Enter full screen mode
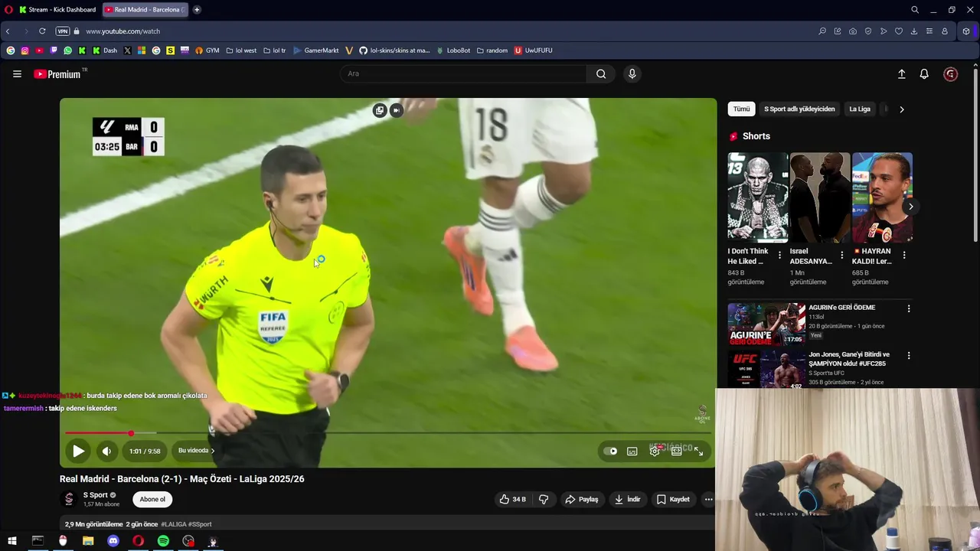Screen dimensions: 980x551 click(x=698, y=452)
